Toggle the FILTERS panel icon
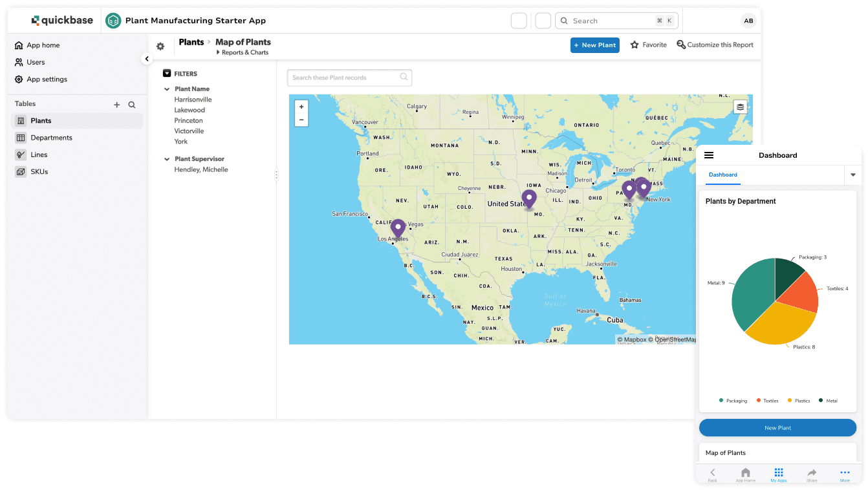 tap(167, 74)
